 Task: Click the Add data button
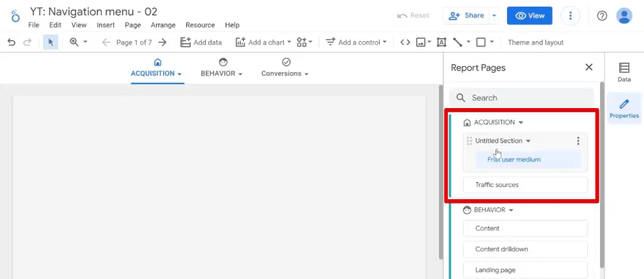tap(201, 42)
